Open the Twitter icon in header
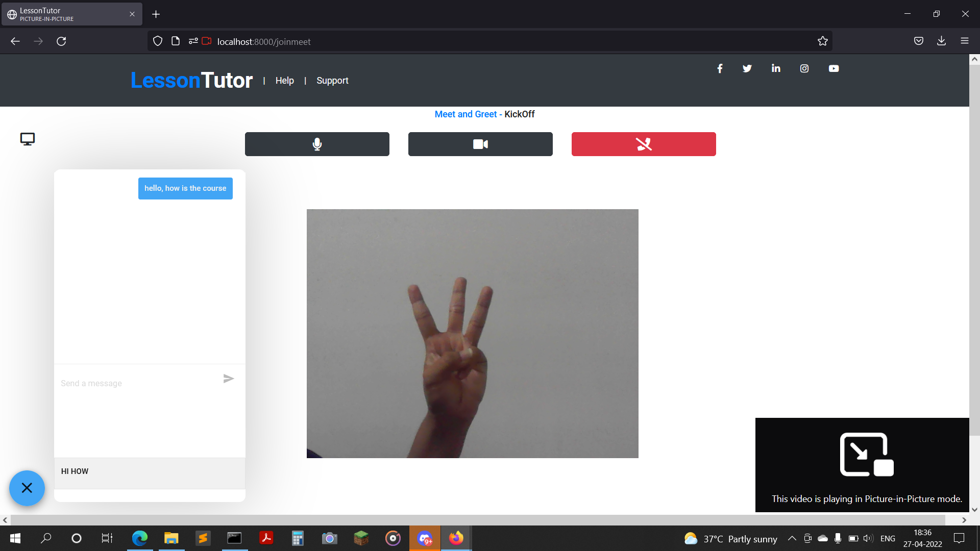 [x=747, y=68]
